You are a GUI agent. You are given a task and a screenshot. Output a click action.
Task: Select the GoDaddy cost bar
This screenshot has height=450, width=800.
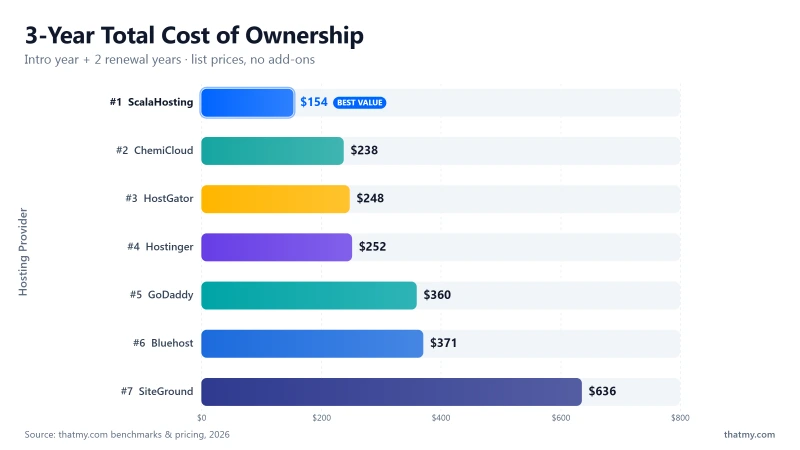click(309, 295)
